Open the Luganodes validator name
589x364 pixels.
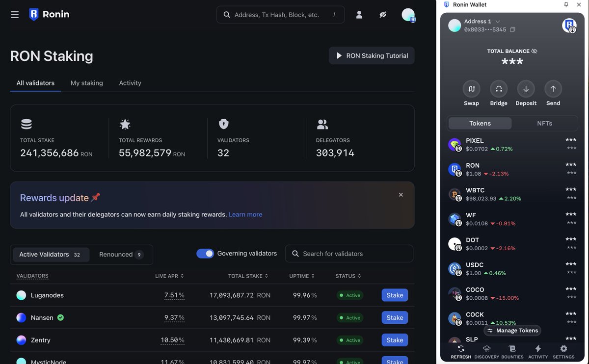[x=47, y=295]
